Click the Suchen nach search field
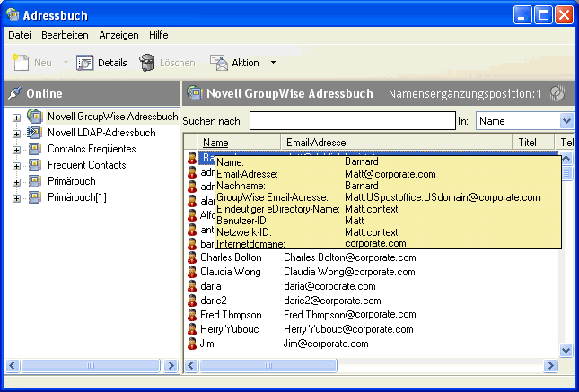 coord(352,121)
